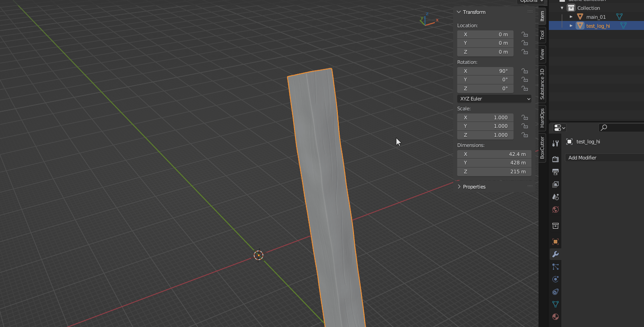Select the test_log_hi row in outliner

click(596, 25)
